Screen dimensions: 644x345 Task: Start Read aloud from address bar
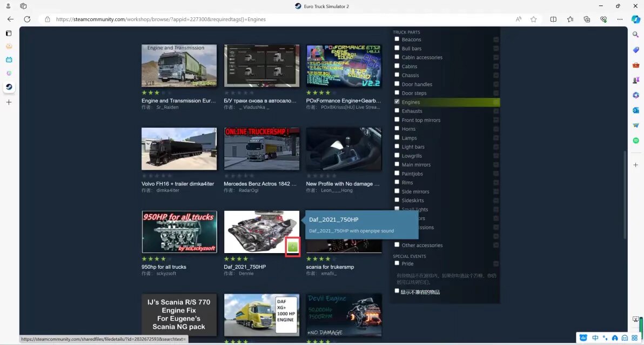(519, 19)
